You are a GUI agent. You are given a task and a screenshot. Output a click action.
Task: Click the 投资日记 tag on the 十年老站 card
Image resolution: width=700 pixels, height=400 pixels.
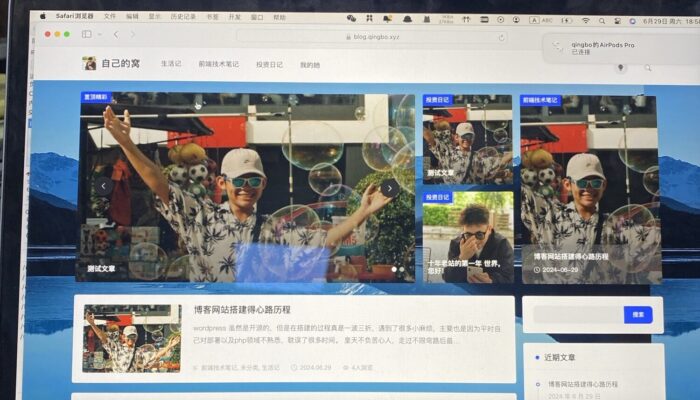tap(437, 197)
